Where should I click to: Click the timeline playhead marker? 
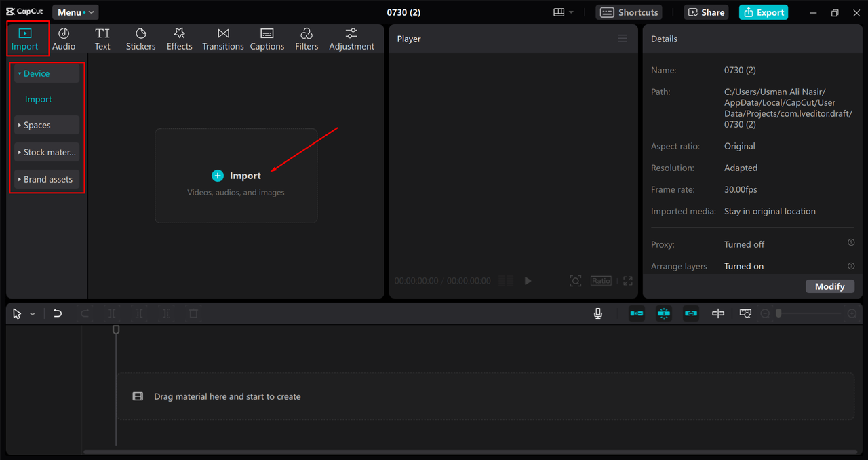[116, 330]
